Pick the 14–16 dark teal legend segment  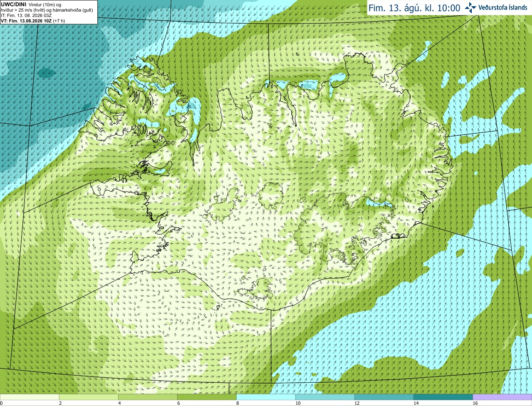[443, 397]
